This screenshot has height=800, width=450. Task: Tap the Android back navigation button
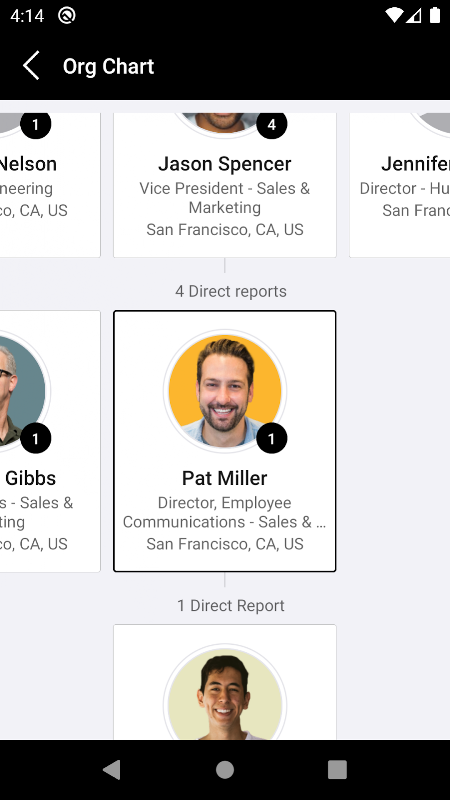[x=112, y=769]
